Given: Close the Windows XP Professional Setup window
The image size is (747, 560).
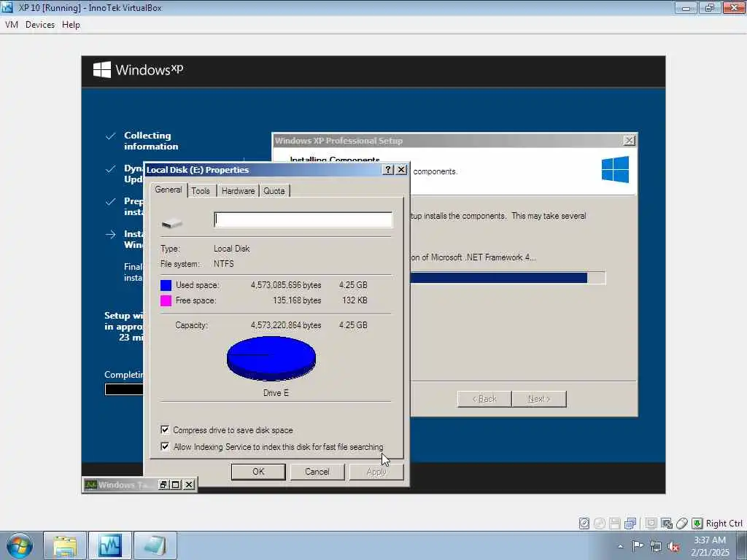Looking at the screenshot, I should pyautogui.click(x=630, y=141).
